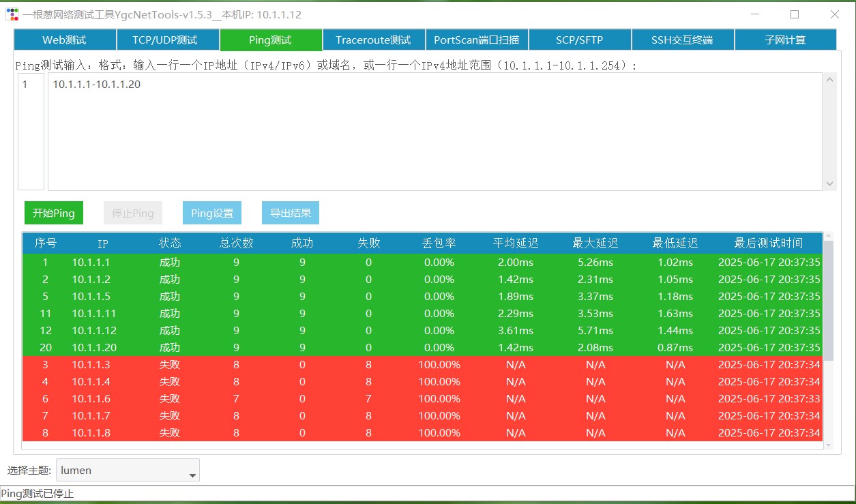Sort by 丢包率 column header
The width and height of the screenshot is (856, 504).
[x=439, y=243]
